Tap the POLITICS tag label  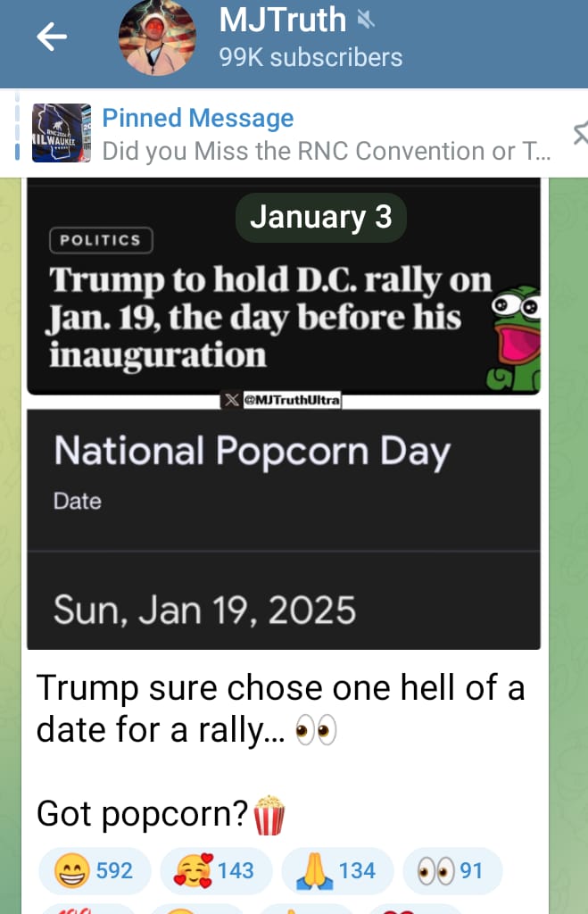[x=100, y=240]
